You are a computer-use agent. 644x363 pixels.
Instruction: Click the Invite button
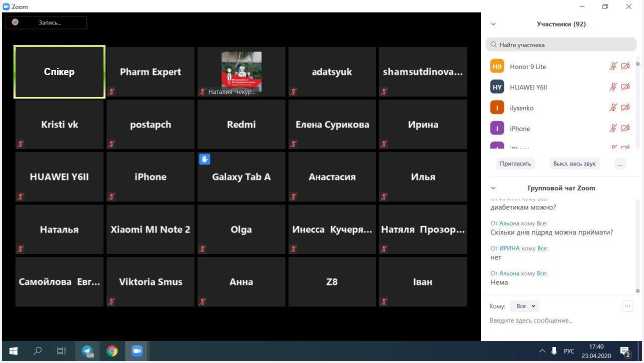pos(515,164)
